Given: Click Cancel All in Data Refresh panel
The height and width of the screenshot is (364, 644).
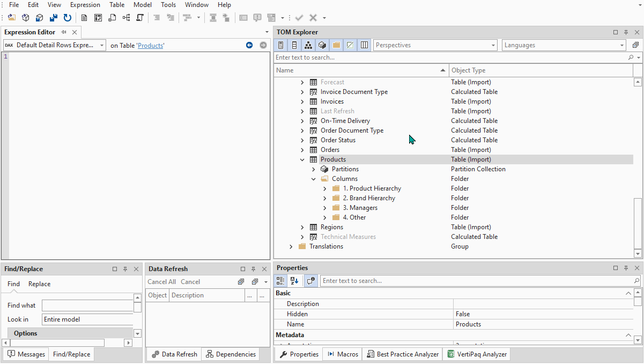Looking at the screenshot, I should pos(161,281).
